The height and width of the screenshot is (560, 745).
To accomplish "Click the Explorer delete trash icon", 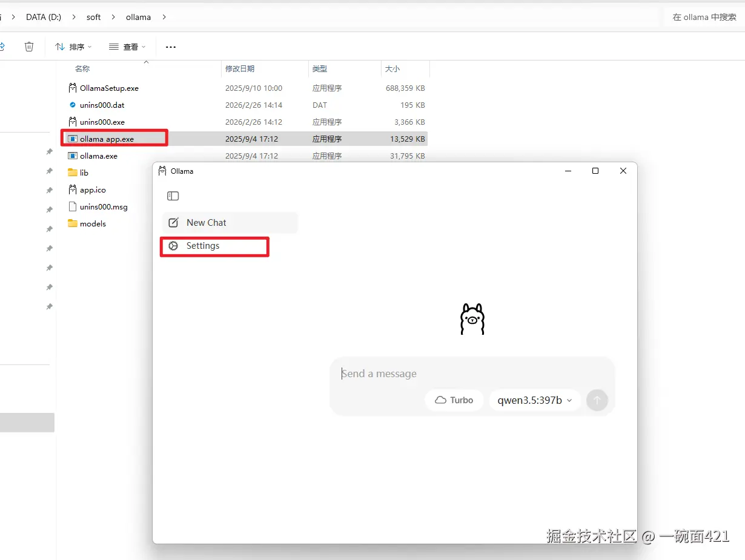I will click(29, 47).
